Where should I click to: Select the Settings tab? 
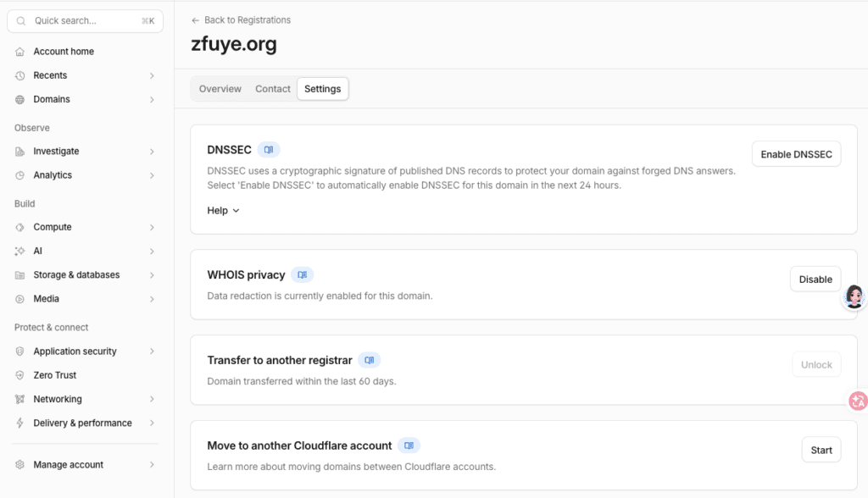323,89
